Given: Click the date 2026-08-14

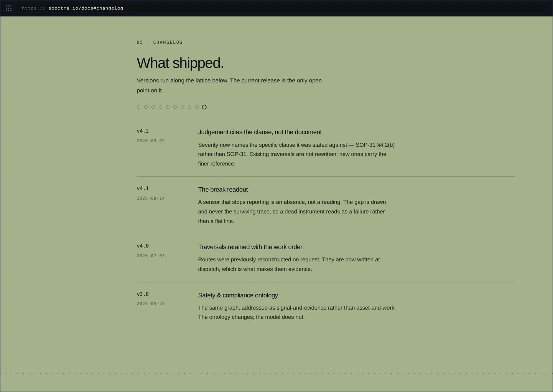Looking at the screenshot, I should point(151,198).
